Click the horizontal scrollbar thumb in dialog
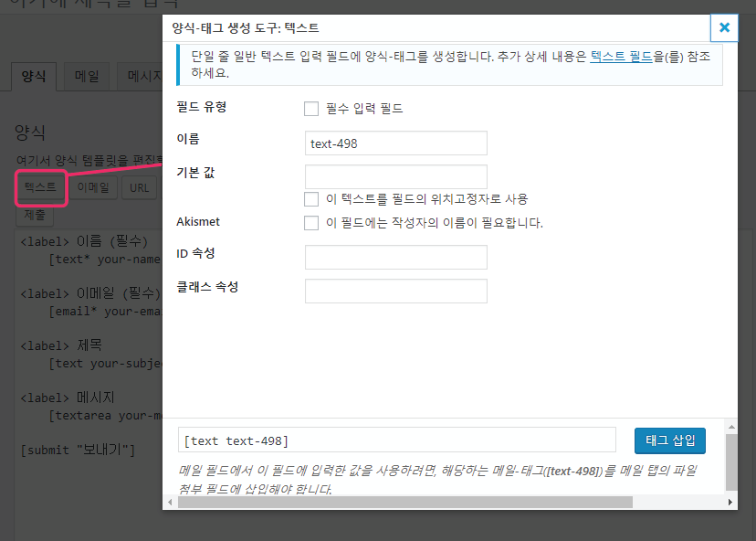Viewport: 756px width, 541px height. [405, 502]
